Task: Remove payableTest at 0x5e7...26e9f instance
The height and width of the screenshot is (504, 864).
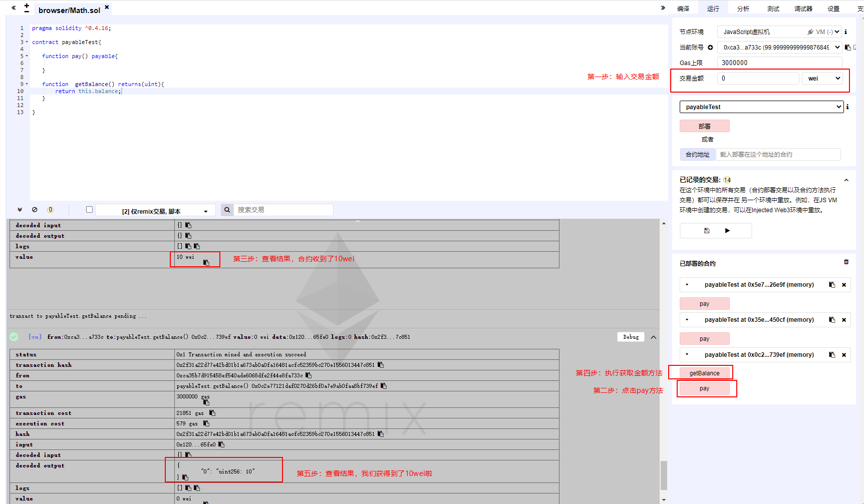Action: click(x=844, y=285)
